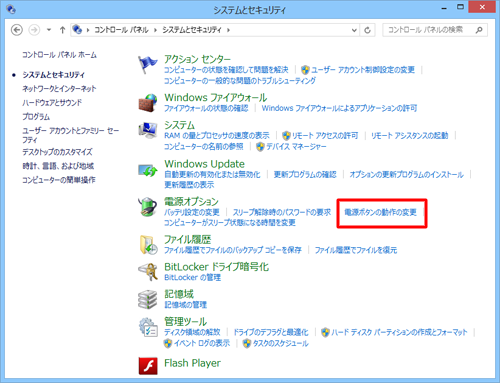Click バッテリ設定の変更 link
The width and height of the screenshot is (500, 383).
[x=192, y=212]
